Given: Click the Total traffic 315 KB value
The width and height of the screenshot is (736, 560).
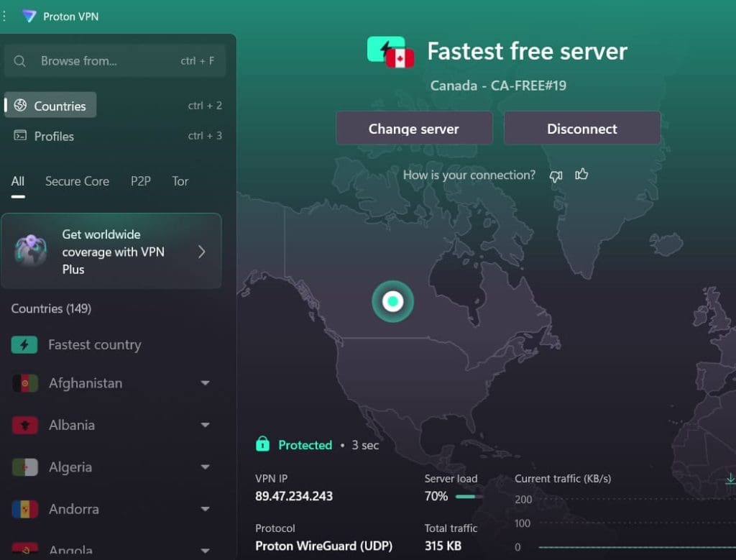Looking at the screenshot, I should [443, 546].
